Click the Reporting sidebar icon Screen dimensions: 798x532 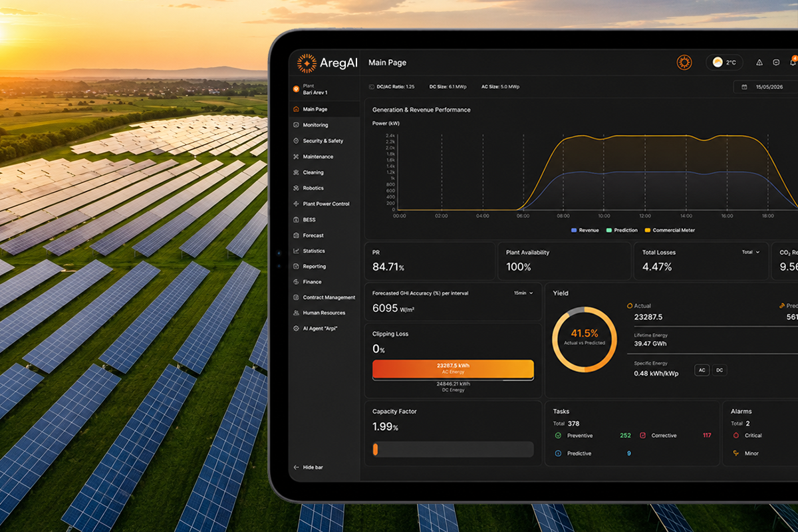tap(297, 267)
